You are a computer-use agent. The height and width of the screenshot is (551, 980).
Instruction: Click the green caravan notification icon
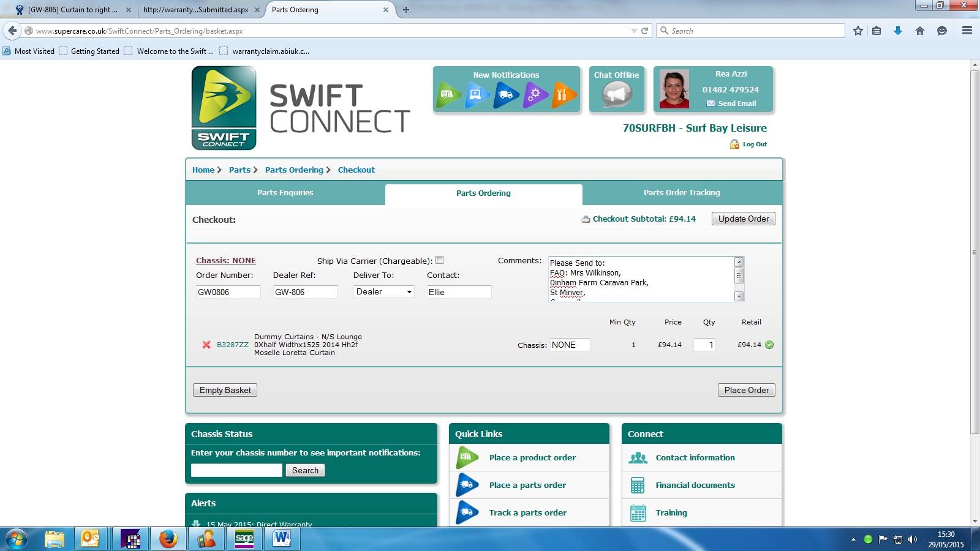pos(448,95)
